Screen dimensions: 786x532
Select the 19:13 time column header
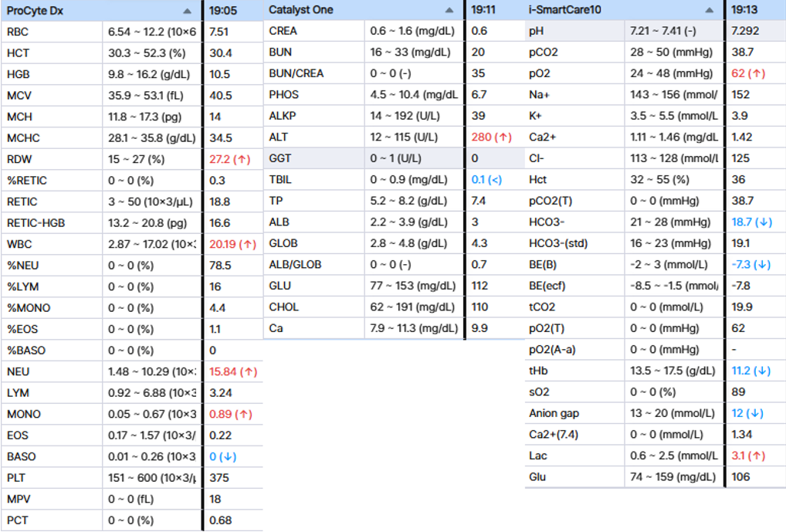point(744,11)
